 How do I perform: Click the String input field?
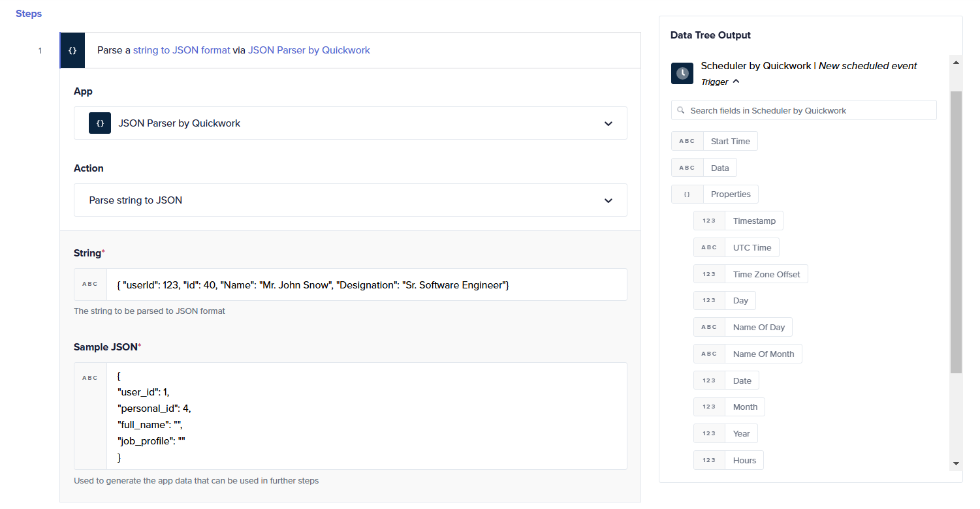click(366, 285)
